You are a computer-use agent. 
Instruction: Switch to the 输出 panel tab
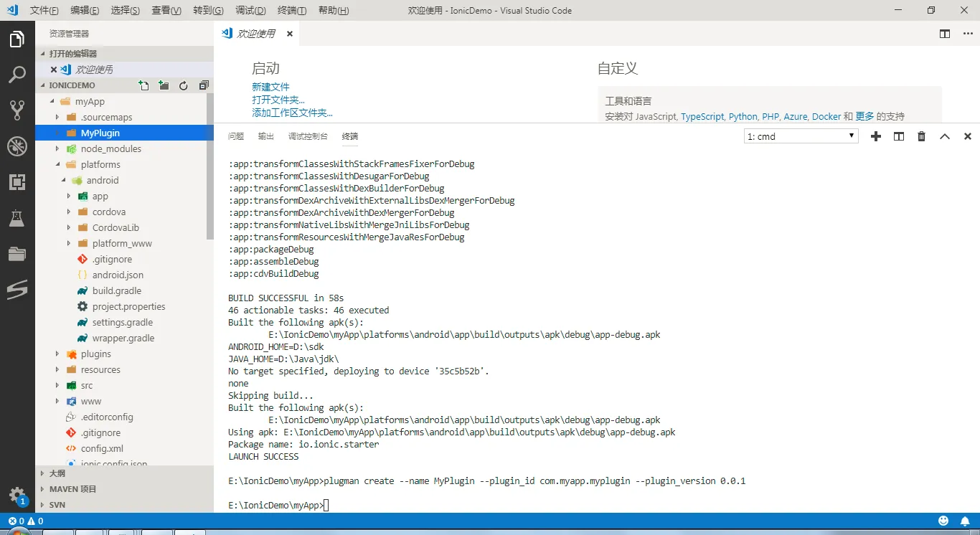click(x=266, y=136)
